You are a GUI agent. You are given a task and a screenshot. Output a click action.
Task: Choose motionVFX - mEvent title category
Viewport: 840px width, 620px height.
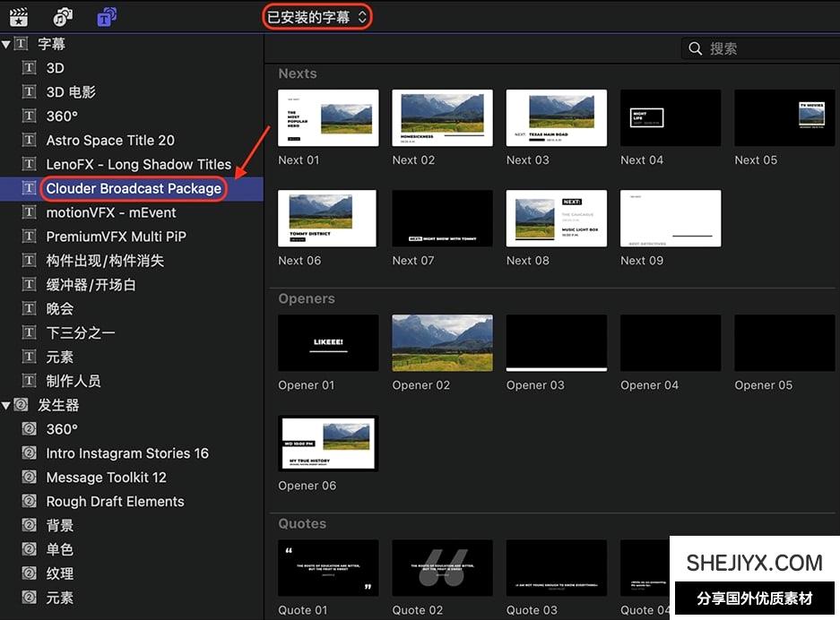[x=111, y=213]
